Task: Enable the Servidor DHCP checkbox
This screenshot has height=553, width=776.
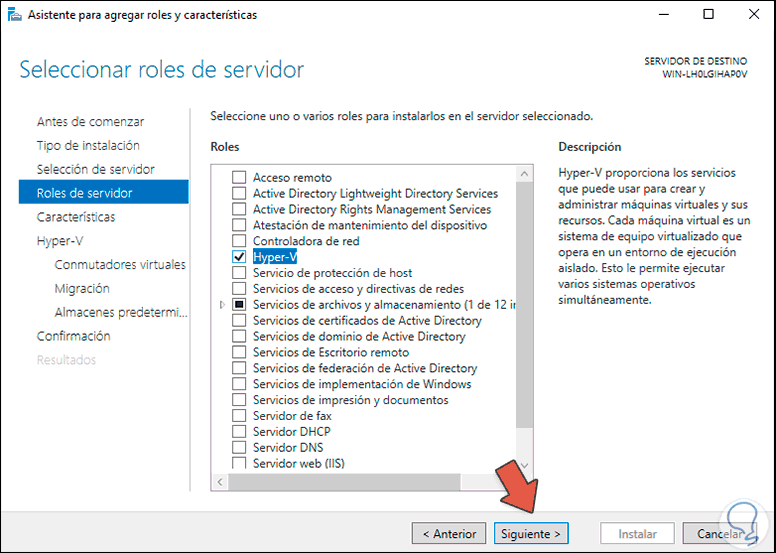Action: [x=239, y=432]
